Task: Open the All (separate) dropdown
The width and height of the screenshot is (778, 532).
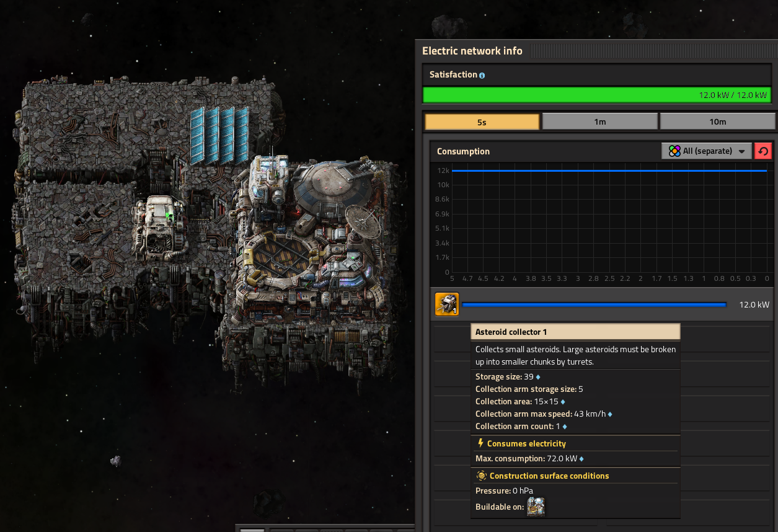Action: [707, 151]
